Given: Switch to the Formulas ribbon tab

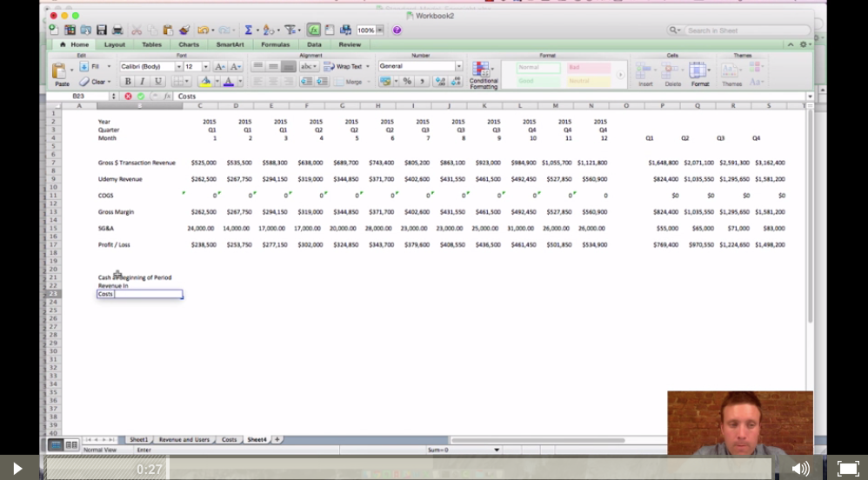Looking at the screenshot, I should pos(275,44).
